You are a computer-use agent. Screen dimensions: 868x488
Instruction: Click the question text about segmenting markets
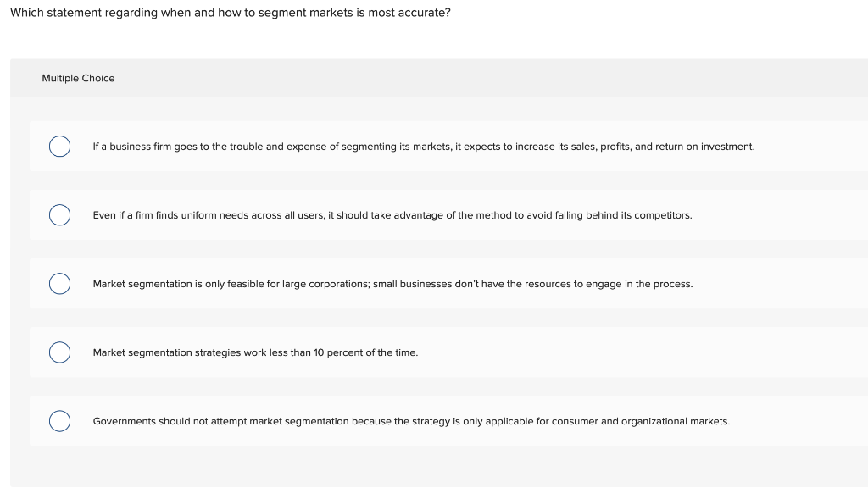click(229, 12)
